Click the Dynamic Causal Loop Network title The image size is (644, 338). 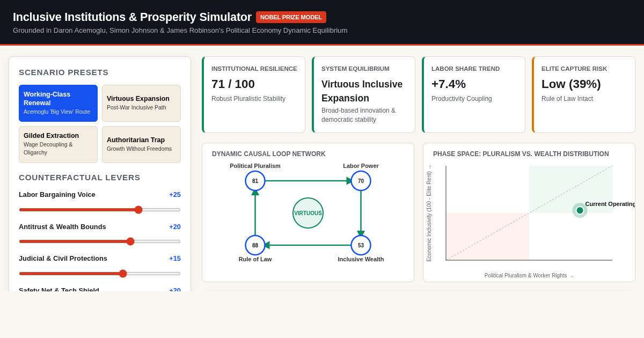(269, 154)
